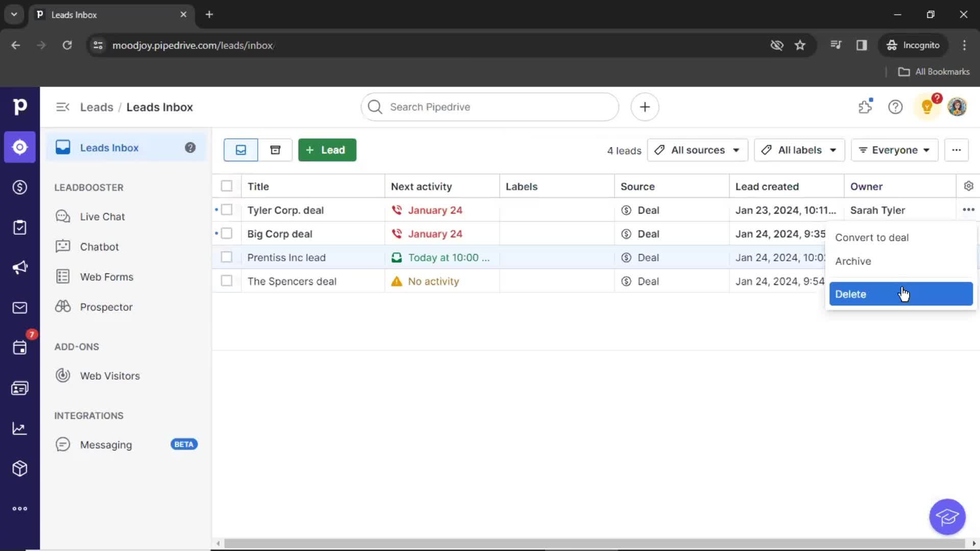Open the More dots in sidebar

click(x=20, y=509)
